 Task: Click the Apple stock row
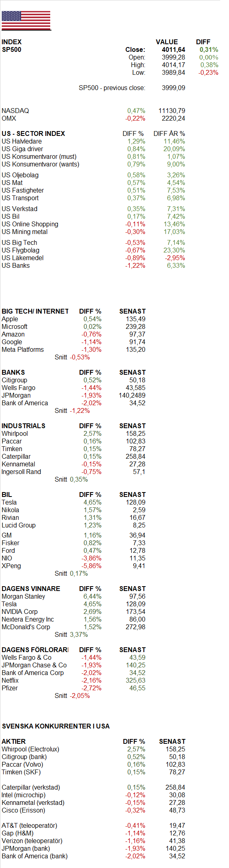pos(74,319)
